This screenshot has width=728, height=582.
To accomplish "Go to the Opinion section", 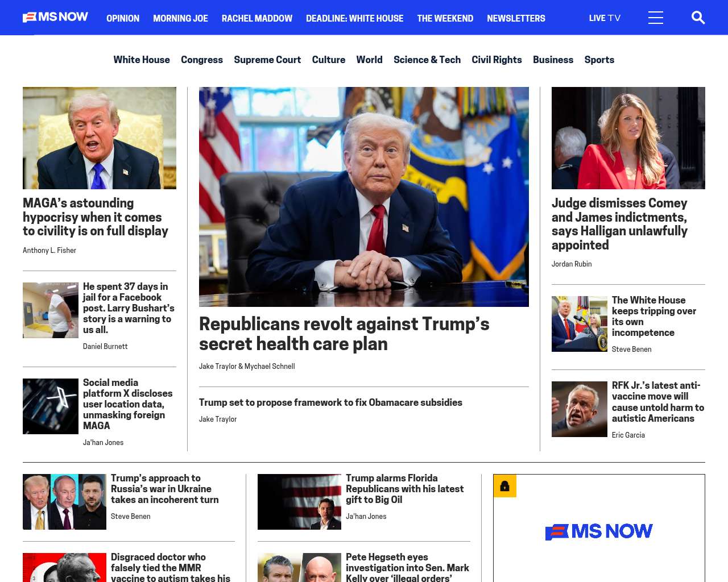I will [x=123, y=18].
